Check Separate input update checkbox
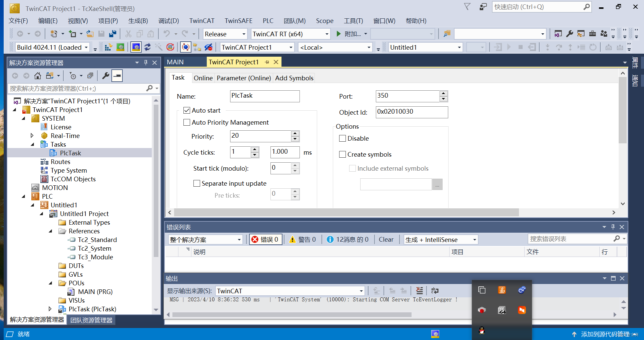 coord(197,183)
